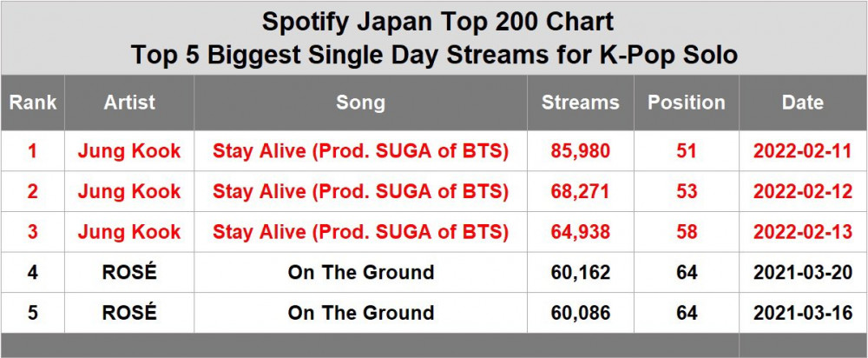
Task: Select the Song column header
Action: pyautogui.click(x=360, y=103)
